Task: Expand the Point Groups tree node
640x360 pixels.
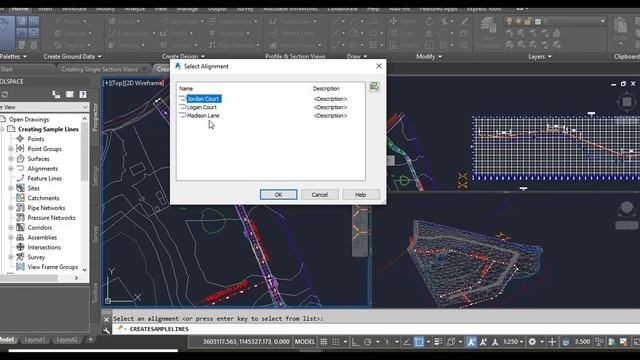Action: click(x=11, y=149)
